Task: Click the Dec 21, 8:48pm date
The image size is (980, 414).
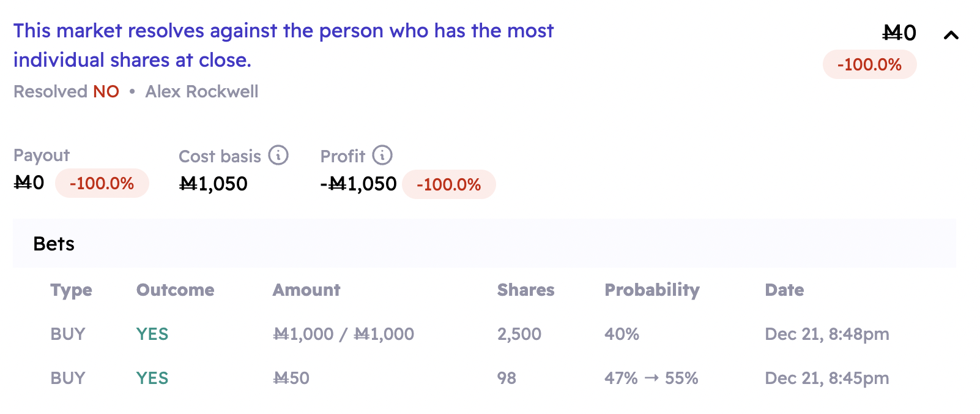Action: coord(826,334)
